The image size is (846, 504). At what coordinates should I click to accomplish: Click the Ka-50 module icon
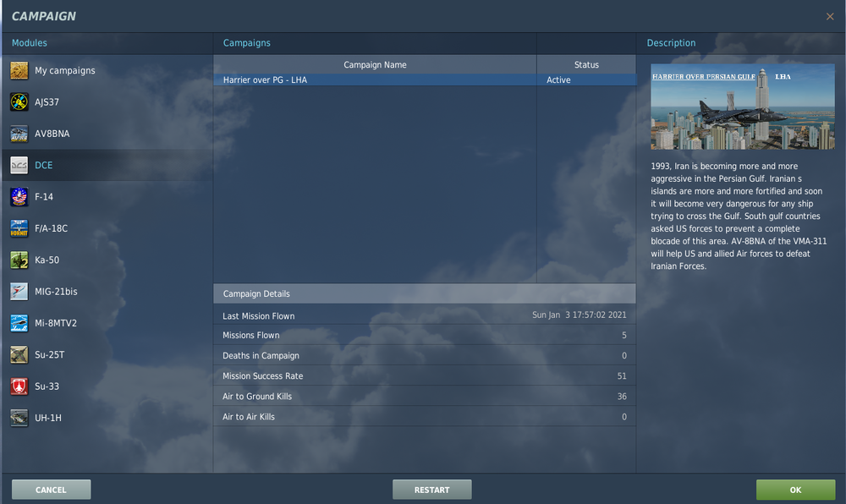(x=19, y=260)
